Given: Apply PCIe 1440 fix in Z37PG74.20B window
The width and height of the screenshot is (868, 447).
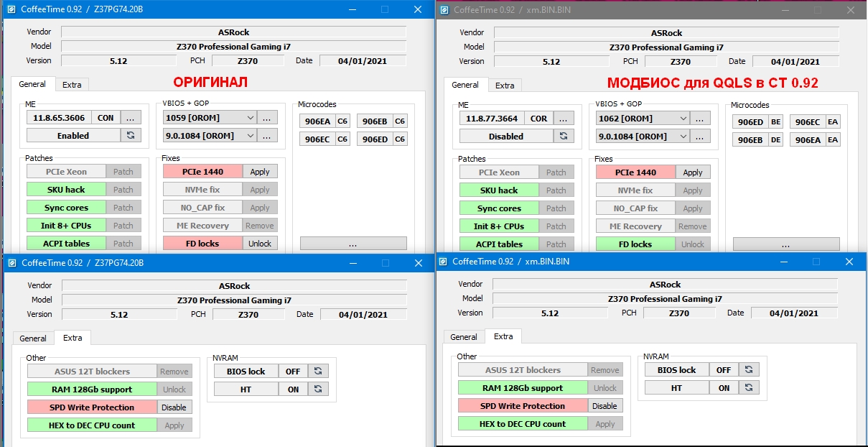Looking at the screenshot, I should pos(260,172).
